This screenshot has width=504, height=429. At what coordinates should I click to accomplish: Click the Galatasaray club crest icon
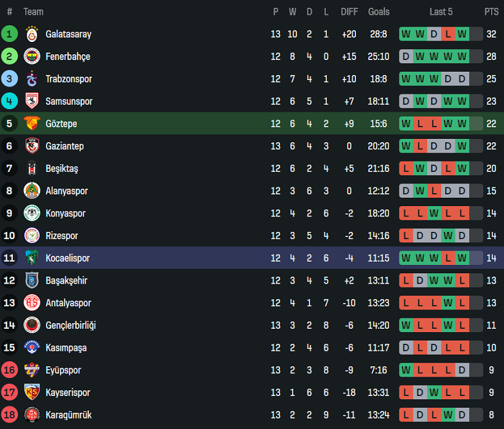click(32, 34)
